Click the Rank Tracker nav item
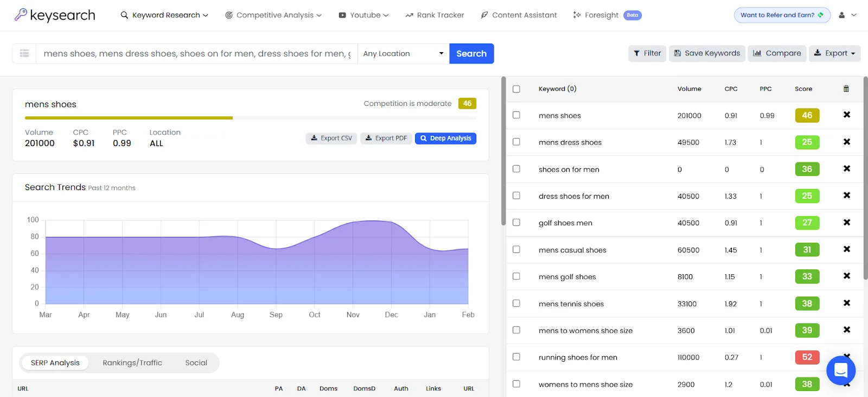868x397 pixels. (x=435, y=15)
